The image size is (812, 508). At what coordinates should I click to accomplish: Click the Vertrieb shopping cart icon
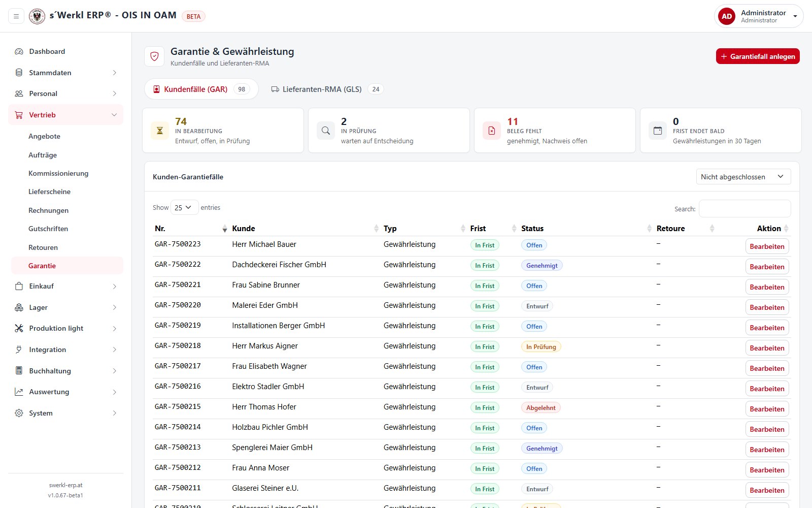point(19,115)
